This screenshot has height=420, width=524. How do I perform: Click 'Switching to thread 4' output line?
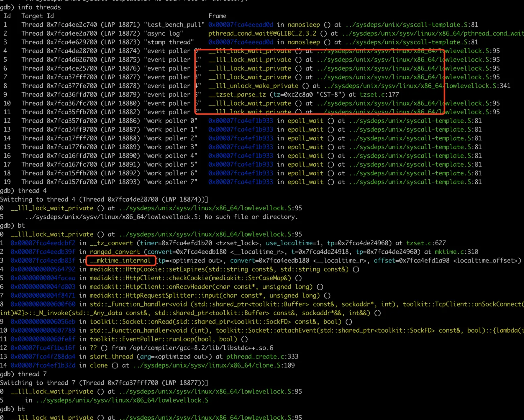click(104, 199)
